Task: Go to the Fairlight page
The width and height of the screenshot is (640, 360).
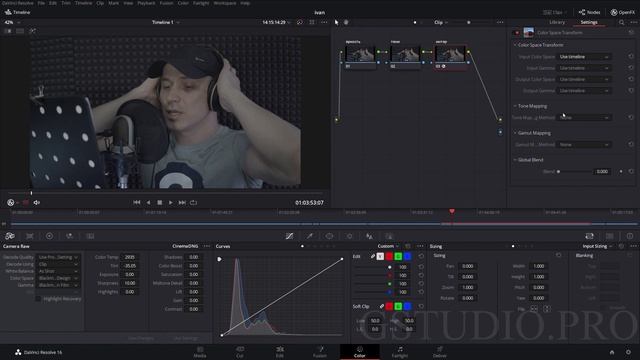Action: point(400,352)
